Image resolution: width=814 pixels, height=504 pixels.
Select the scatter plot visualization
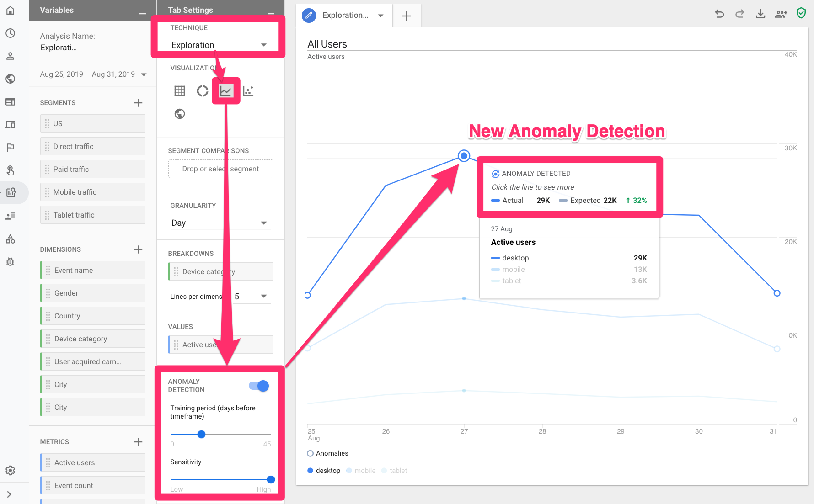248,91
